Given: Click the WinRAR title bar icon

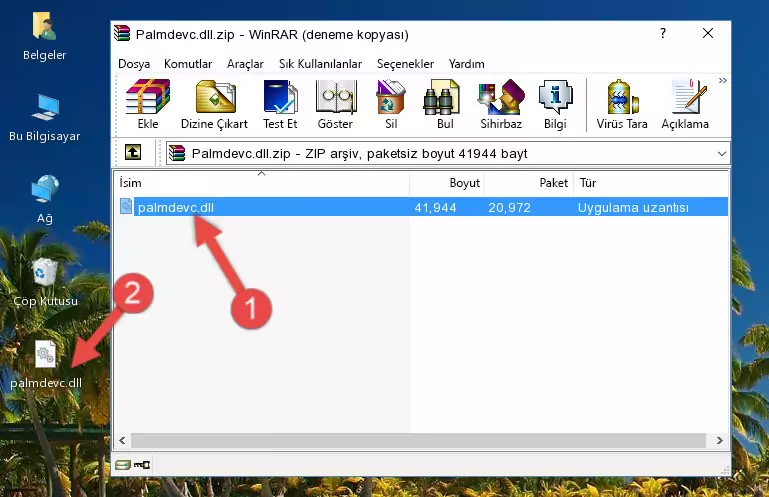Looking at the screenshot, I should point(122,33).
